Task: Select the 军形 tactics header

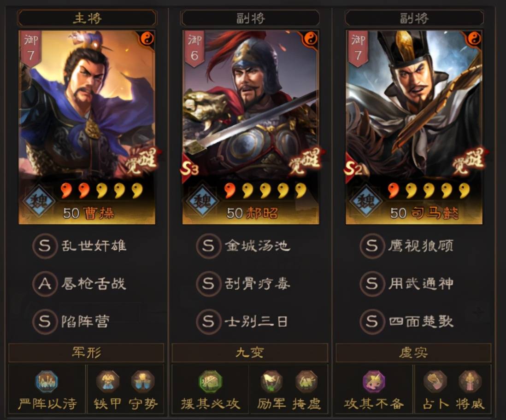Action: (x=86, y=353)
